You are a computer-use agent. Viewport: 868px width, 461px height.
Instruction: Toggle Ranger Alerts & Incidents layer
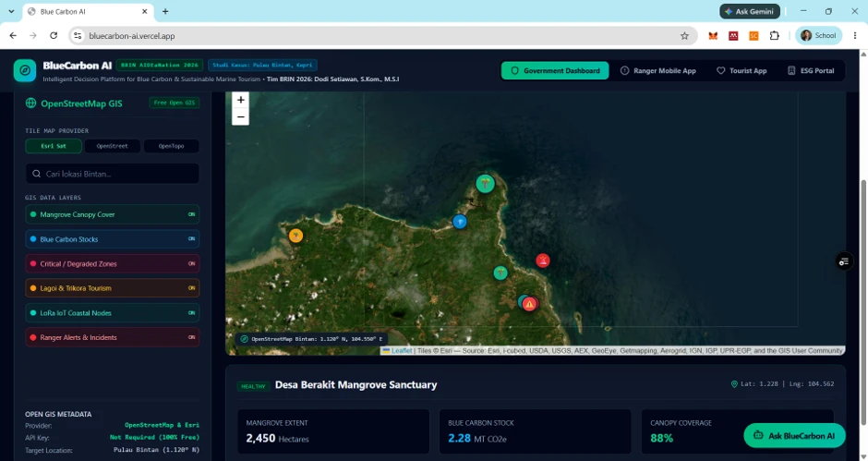pos(113,337)
